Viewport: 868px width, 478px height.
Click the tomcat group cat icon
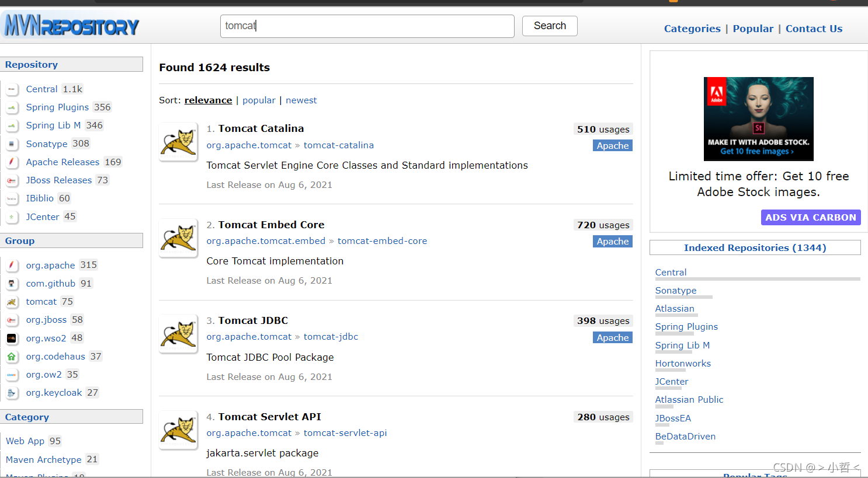pyautogui.click(x=12, y=302)
